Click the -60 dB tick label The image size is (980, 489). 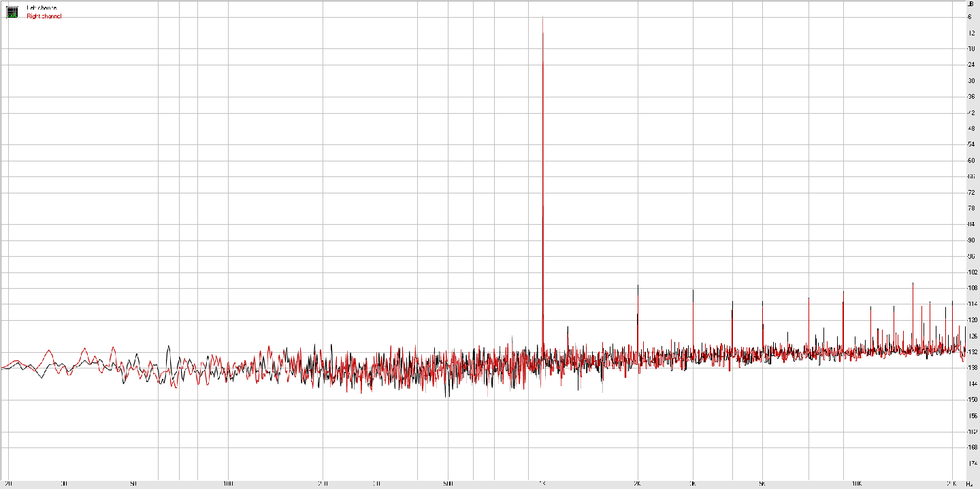pyautogui.click(x=970, y=160)
